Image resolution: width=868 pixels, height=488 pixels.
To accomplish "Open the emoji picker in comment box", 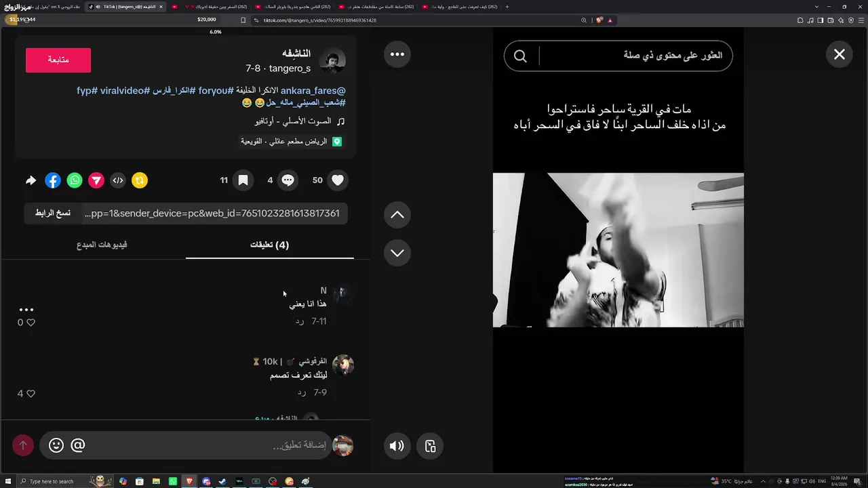I will pos(56,445).
